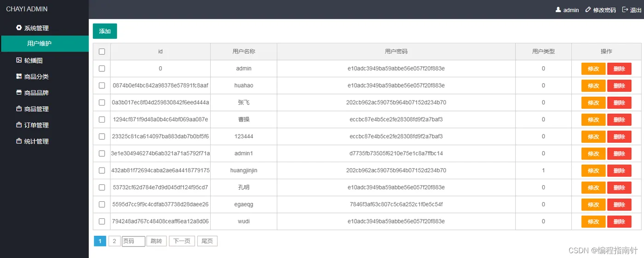Viewport: 644px width, 258px height.
Task: Check the checkbox for the huangjinjin row
Action: pos(102,170)
